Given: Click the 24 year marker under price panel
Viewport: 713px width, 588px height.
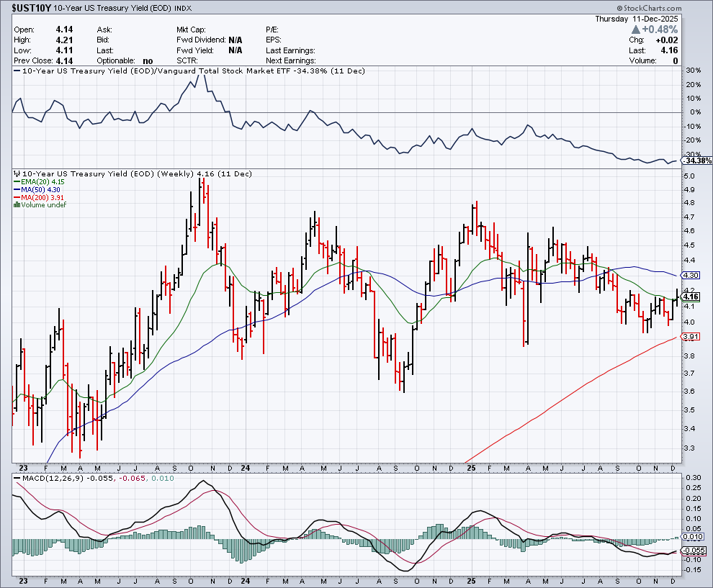Looking at the screenshot, I should (x=245, y=468).
